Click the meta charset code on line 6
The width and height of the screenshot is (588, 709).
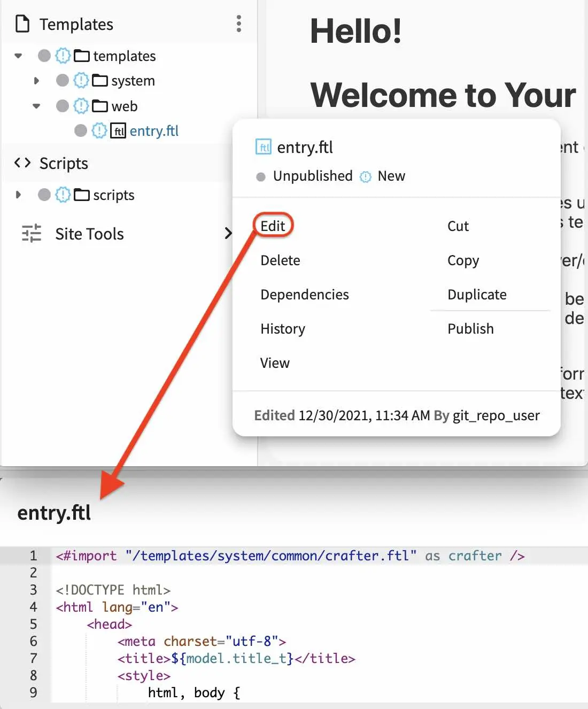point(202,641)
